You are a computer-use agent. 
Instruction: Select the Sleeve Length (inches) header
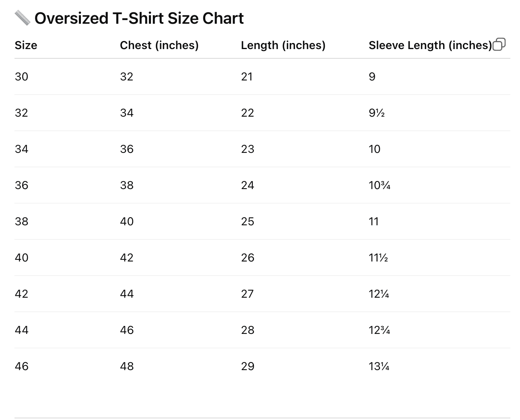430,45
